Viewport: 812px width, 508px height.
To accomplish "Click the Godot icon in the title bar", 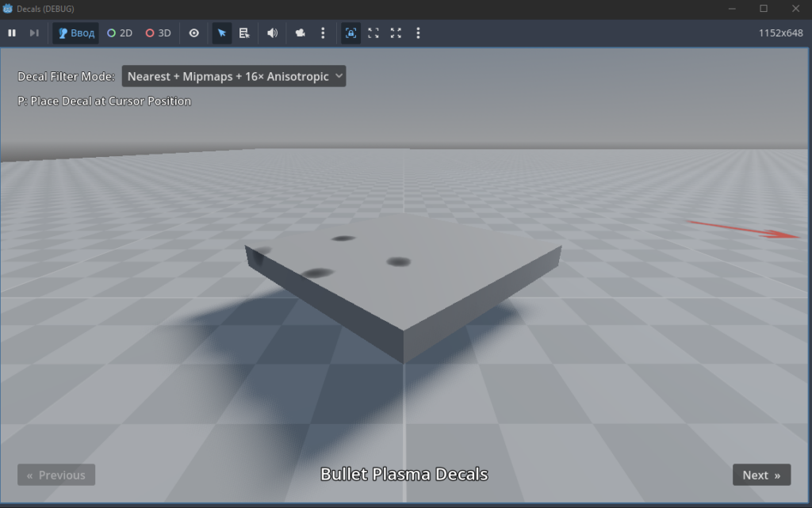I will 8,9.
